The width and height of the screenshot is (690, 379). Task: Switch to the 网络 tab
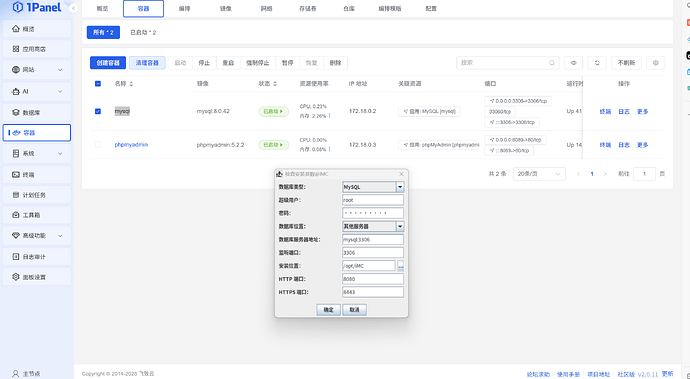pos(267,9)
